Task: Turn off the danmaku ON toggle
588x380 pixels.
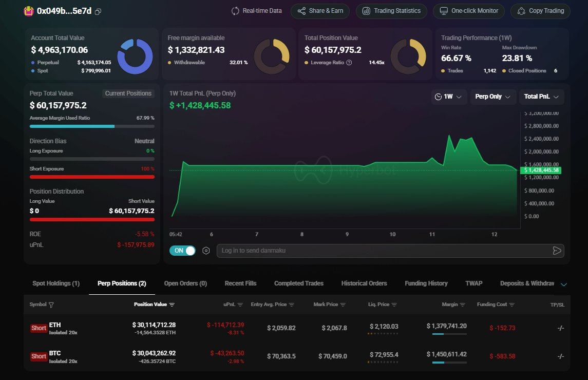Action: tap(182, 251)
